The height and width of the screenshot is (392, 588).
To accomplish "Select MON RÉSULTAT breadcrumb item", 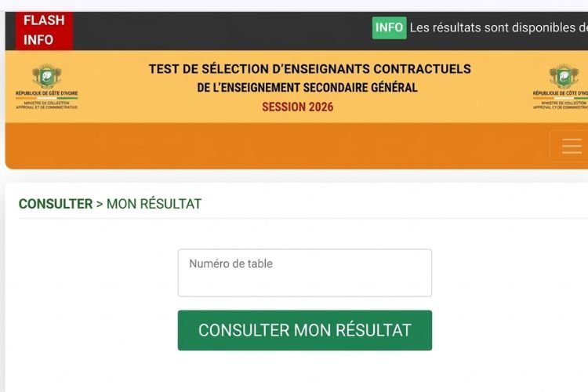I will [x=154, y=204].
